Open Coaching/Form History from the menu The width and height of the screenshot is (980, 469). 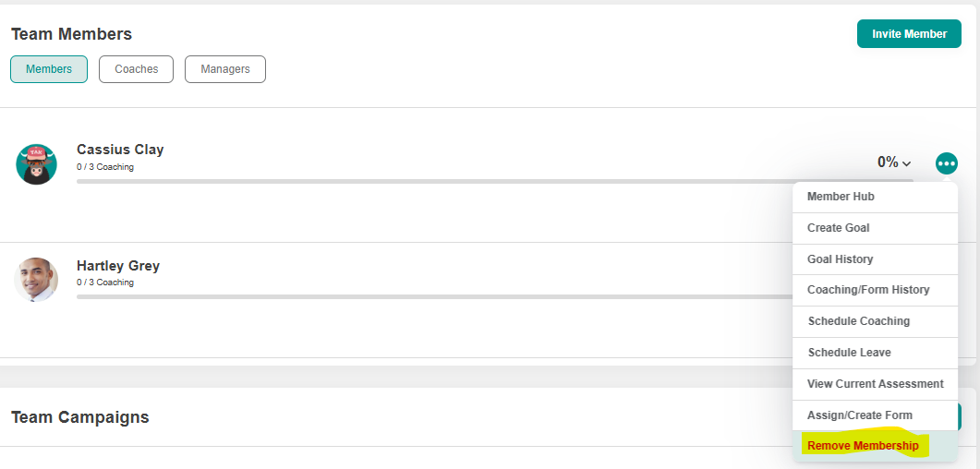(868, 290)
